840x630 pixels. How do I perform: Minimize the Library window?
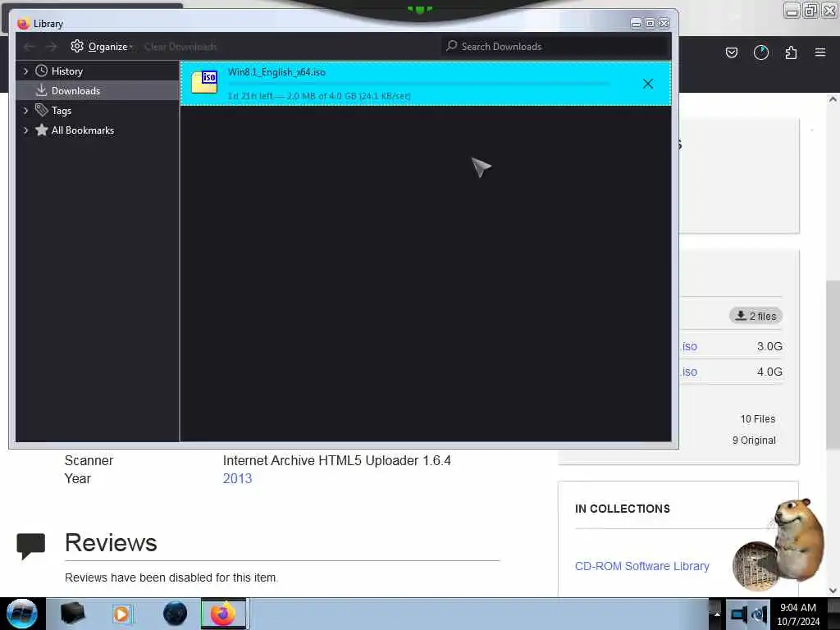click(636, 23)
